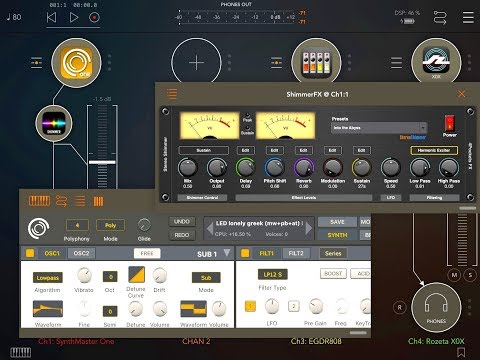480x360 pixels.
Task: Toggle the FREE button in oscillator header
Action: click(x=147, y=253)
